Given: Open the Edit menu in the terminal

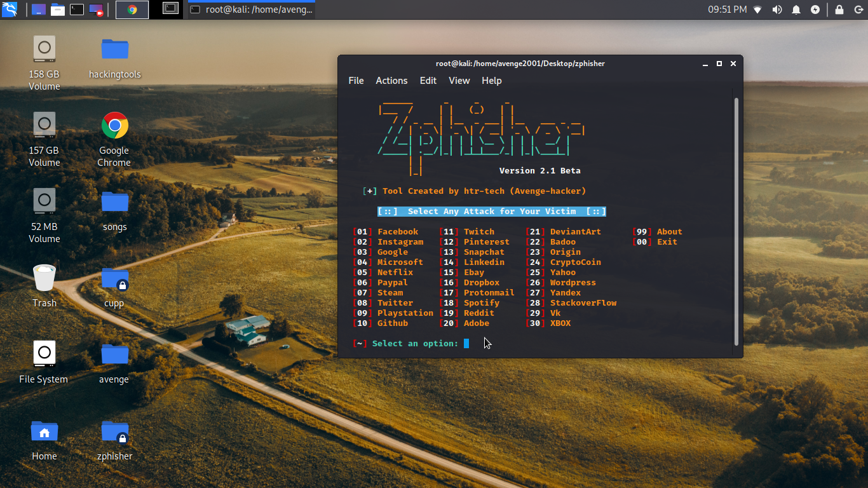Looking at the screenshot, I should pos(428,81).
